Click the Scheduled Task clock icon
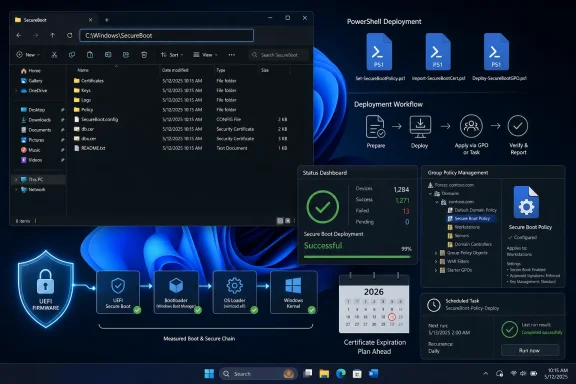 [434, 305]
